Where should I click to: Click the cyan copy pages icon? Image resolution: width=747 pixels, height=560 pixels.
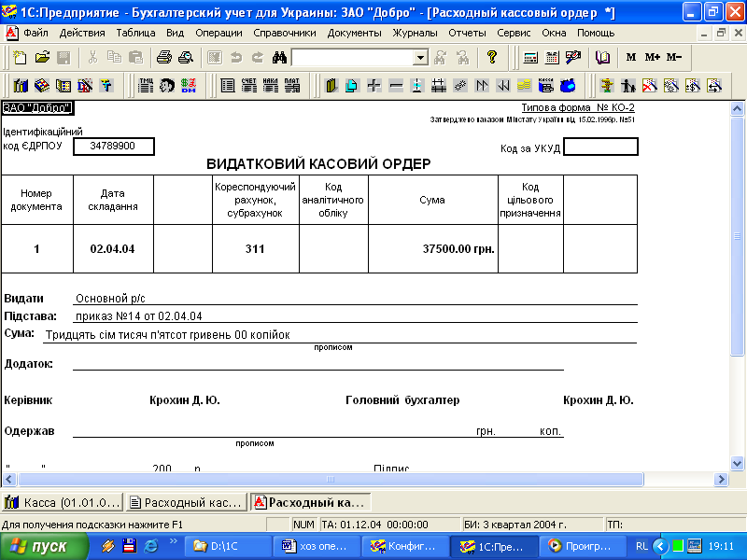(353, 86)
